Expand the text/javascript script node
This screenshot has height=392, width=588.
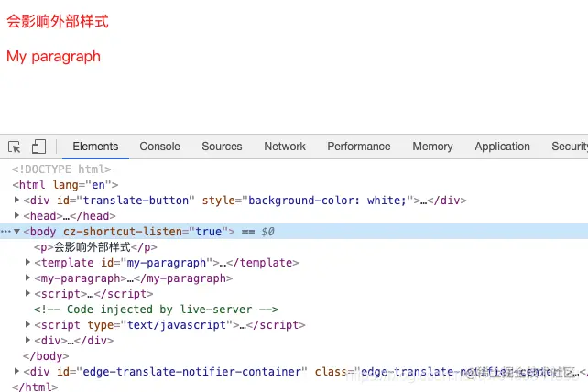[x=27, y=324]
